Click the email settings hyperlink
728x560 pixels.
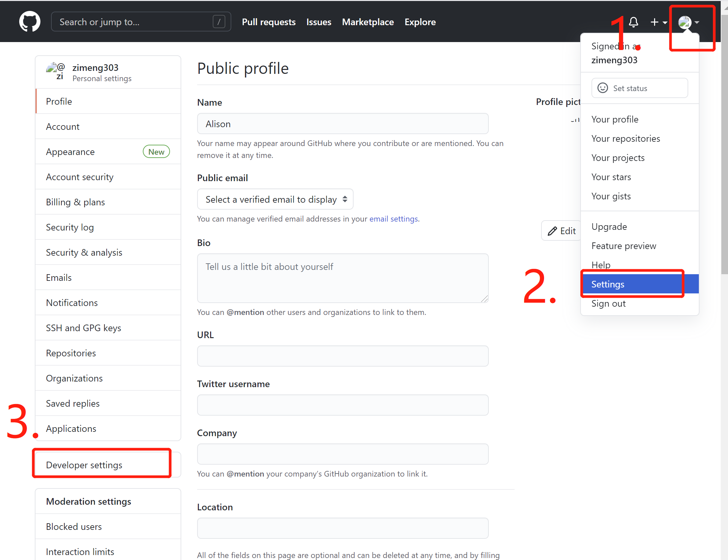(393, 219)
